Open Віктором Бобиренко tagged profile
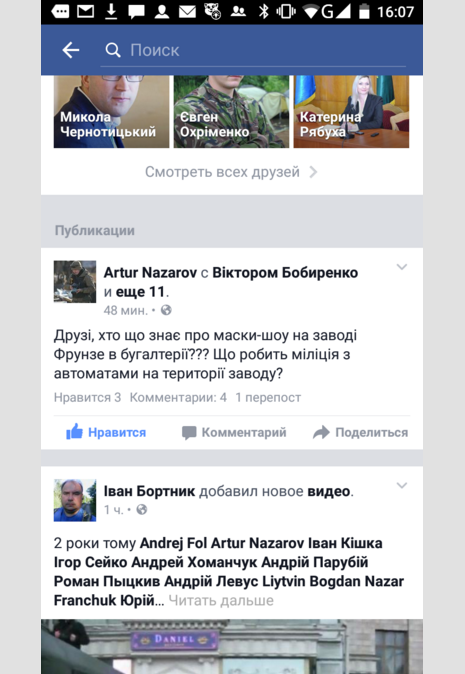The height and width of the screenshot is (674, 465). (285, 273)
